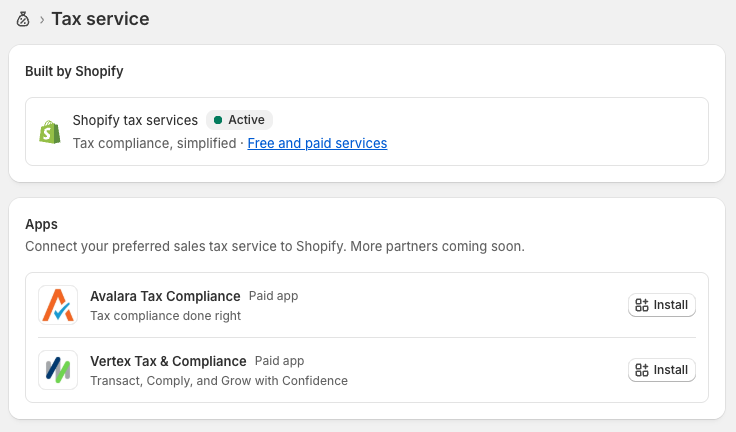
Task: Click Vertex's Paid app label
Action: coord(279,361)
